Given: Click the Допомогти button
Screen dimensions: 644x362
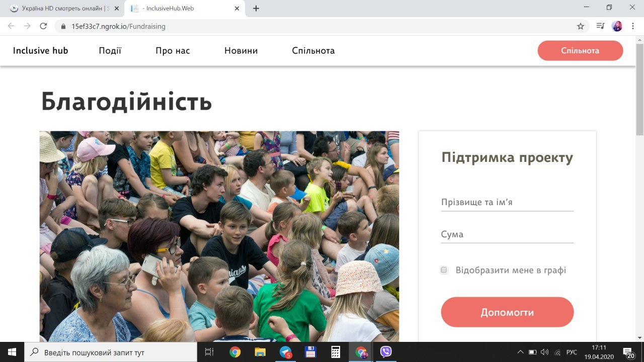Looking at the screenshot, I should pyautogui.click(x=507, y=312).
